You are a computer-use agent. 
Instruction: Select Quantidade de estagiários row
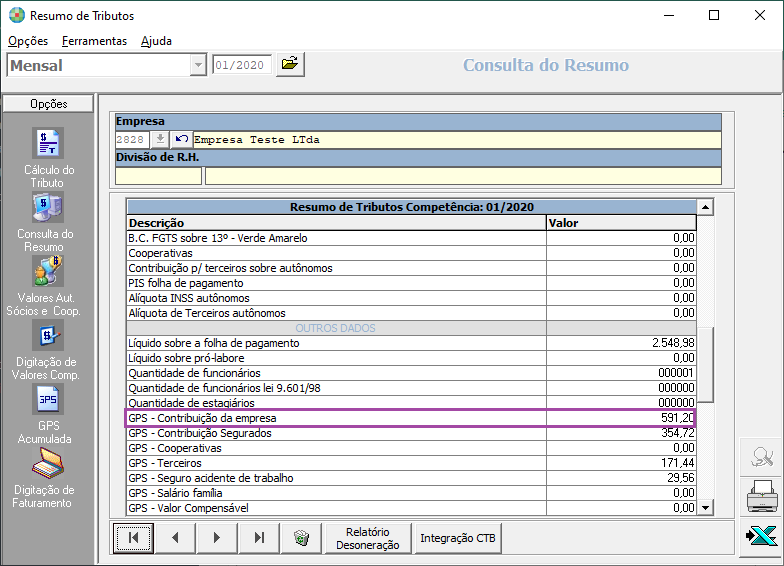pos(411,403)
